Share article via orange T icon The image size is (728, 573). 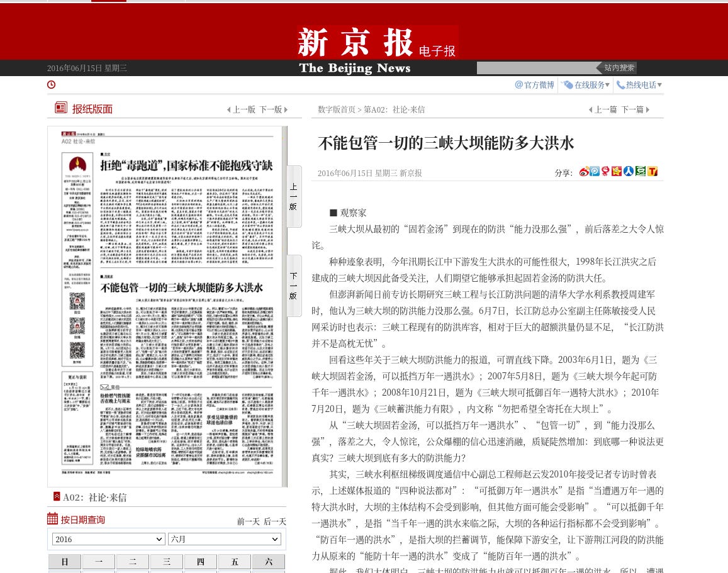pyautogui.click(x=652, y=172)
